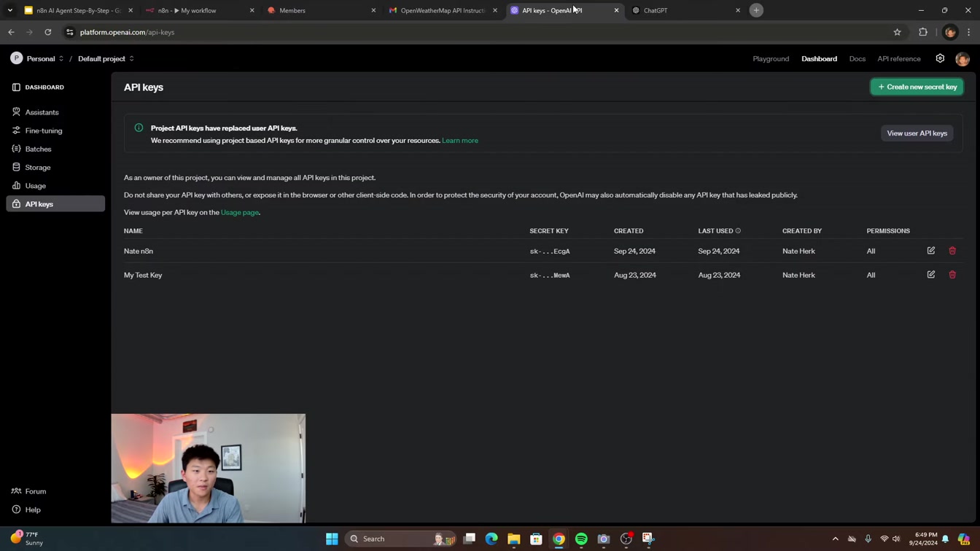Open the Learn more link

pyautogui.click(x=460, y=141)
